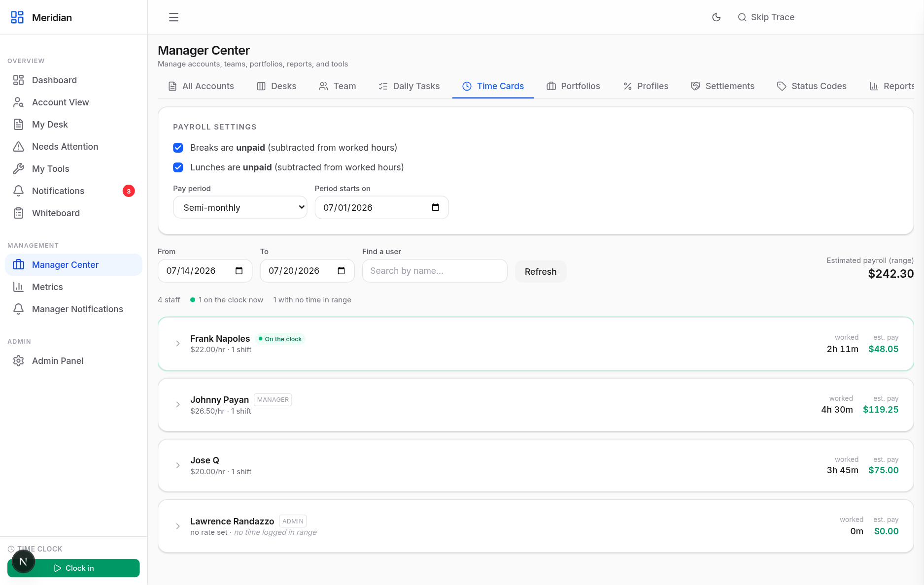This screenshot has height=585, width=924.
Task: Click the Estimated payroll total $242.30
Action: (890, 274)
